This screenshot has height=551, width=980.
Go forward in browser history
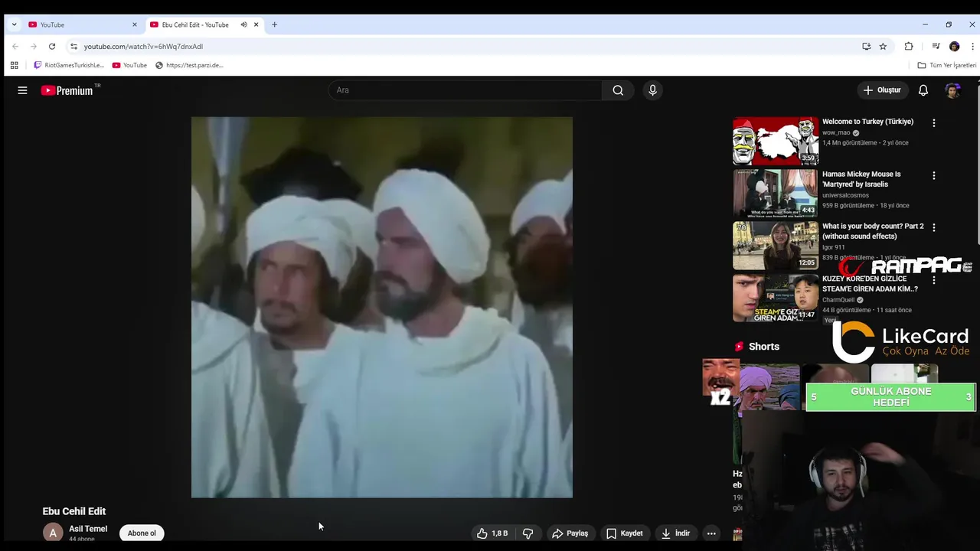coord(34,46)
